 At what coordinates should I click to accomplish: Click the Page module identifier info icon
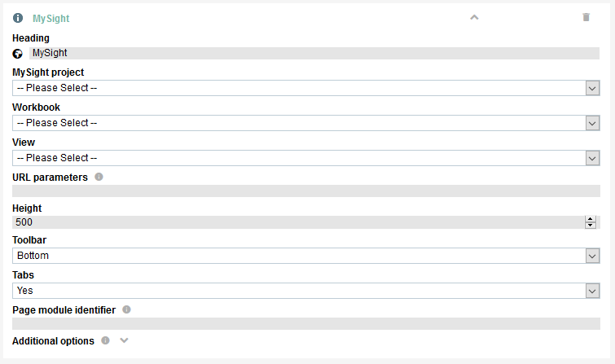click(126, 309)
